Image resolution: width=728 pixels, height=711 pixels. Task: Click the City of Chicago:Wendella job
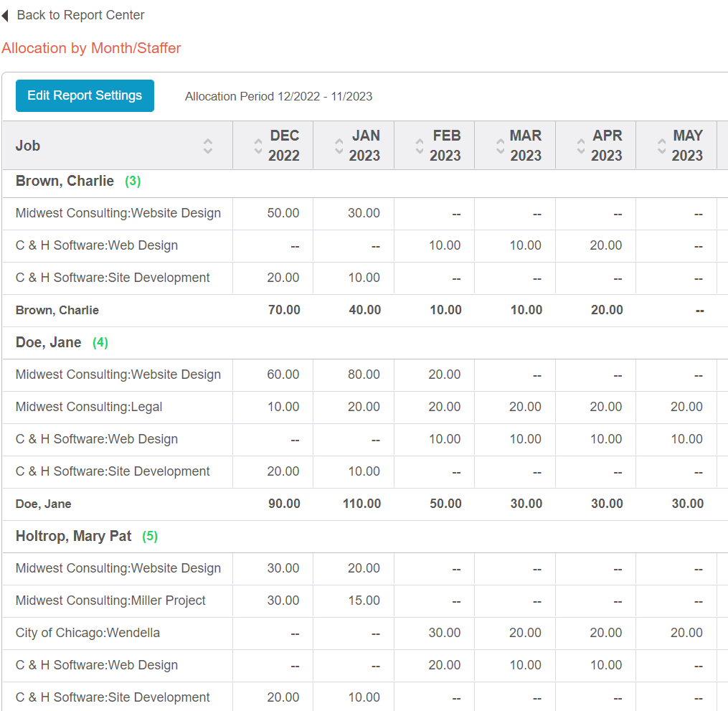click(x=88, y=633)
